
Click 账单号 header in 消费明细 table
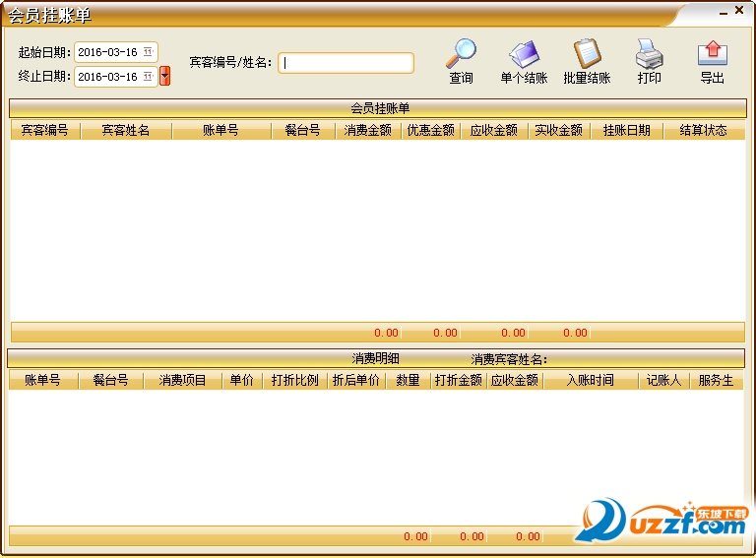(x=43, y=380)
